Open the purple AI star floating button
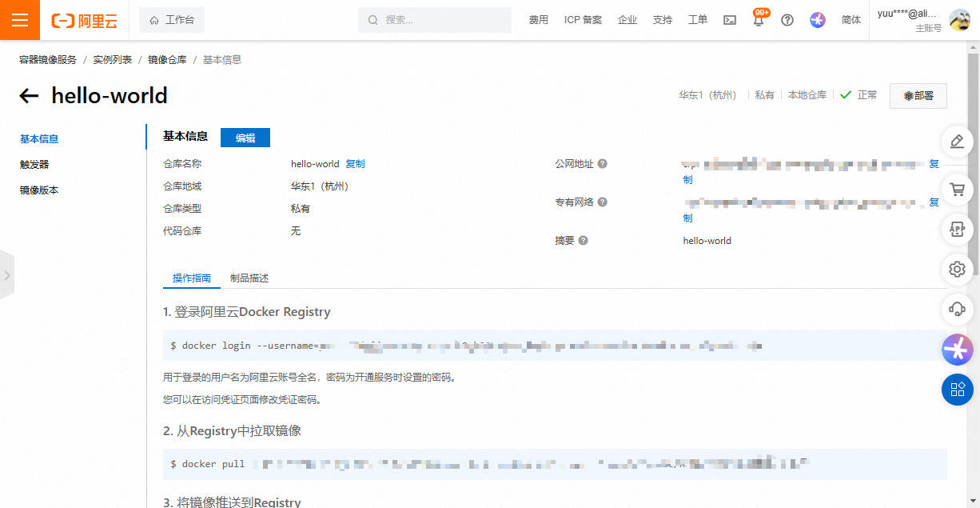Image resolution: width=980 pixels, height=508 pixels. (957, 349)
